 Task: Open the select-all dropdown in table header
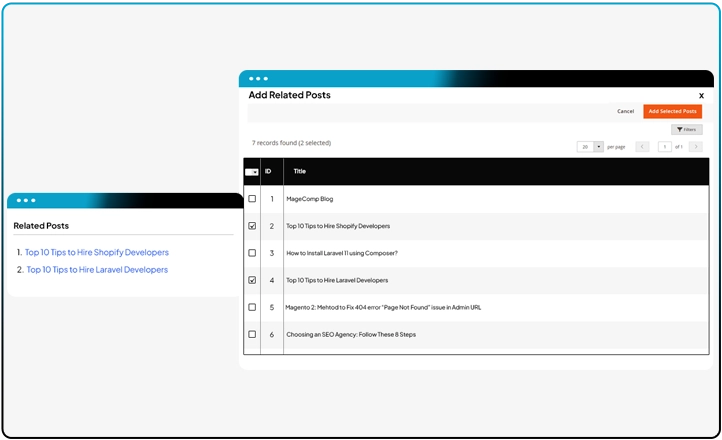pos(252,172)
